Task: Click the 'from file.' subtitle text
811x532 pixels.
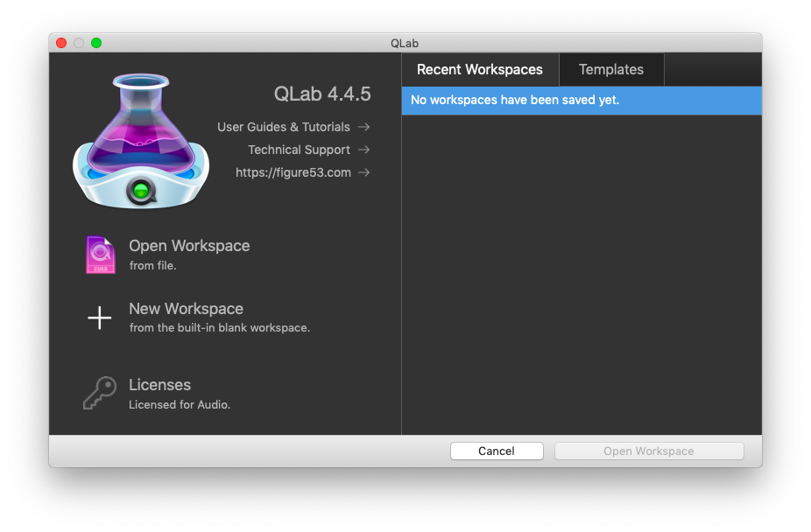Action: click(153, 265)
